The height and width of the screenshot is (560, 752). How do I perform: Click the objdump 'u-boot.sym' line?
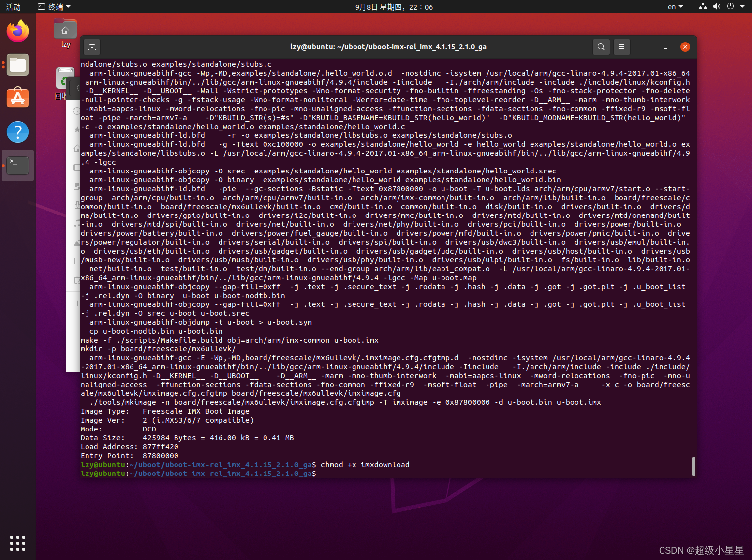tap(201, 322)
